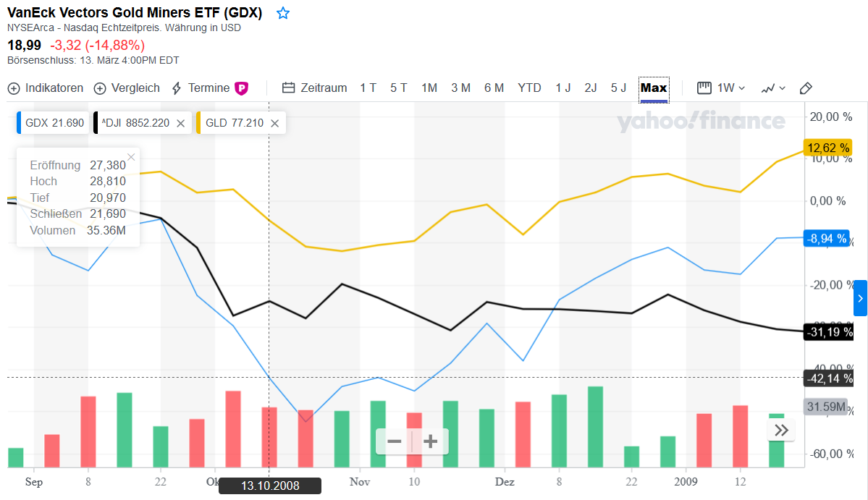Select Max time range
This screenshot has height=500, width=868.
pos(654,89)
